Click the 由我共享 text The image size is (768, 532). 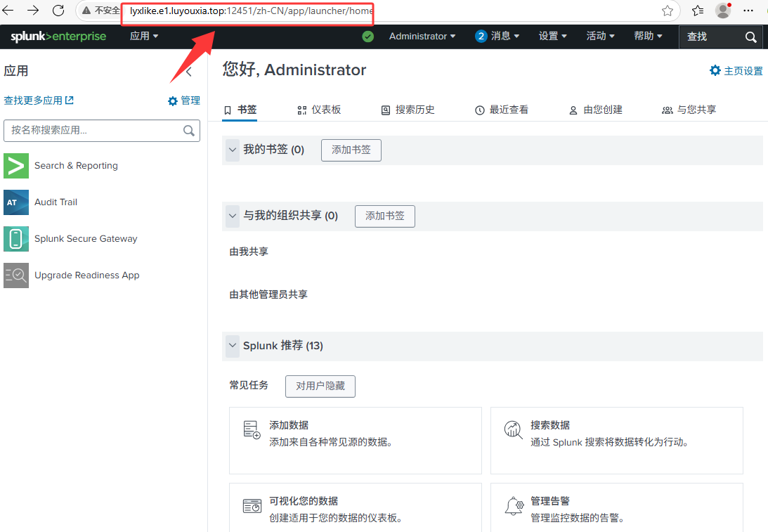(x=249, y=252)
